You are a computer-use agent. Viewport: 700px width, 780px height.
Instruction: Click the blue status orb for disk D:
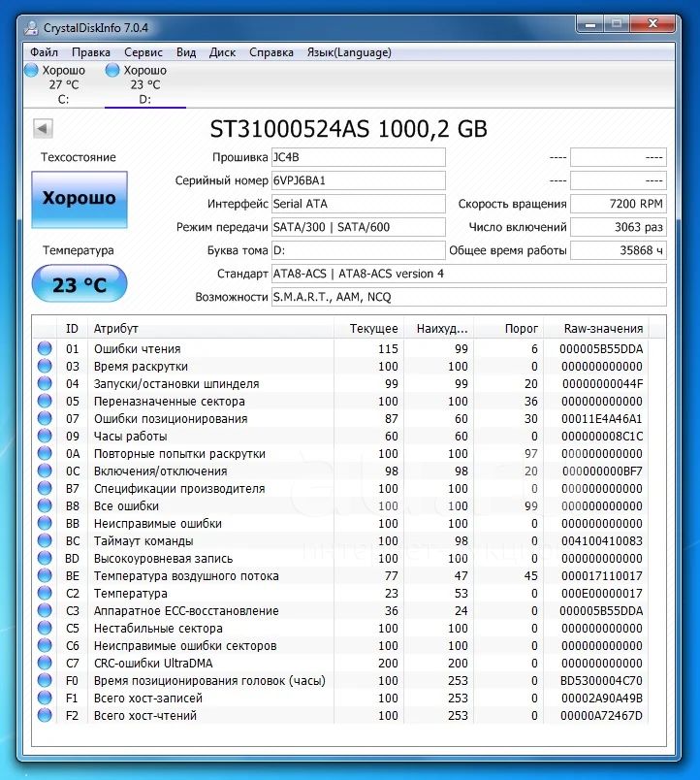coord(112,70)
